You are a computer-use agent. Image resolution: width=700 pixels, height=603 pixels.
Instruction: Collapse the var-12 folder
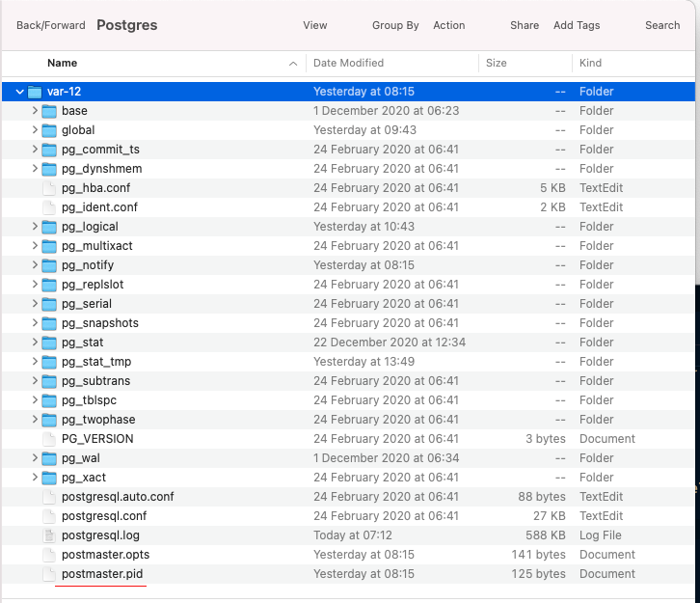pos(19,92)
